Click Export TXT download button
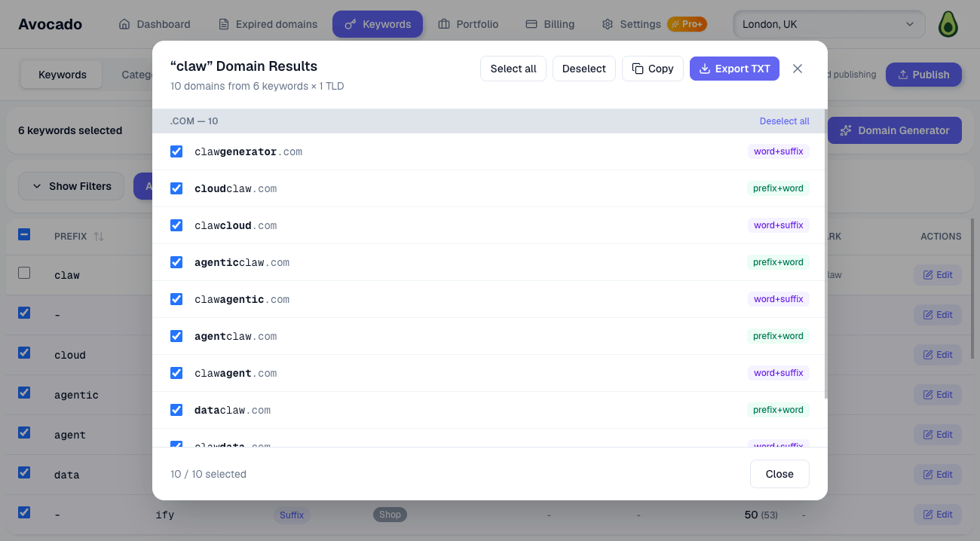The height and width of the screenshot is (541, 980). click(x=734, y=69)
